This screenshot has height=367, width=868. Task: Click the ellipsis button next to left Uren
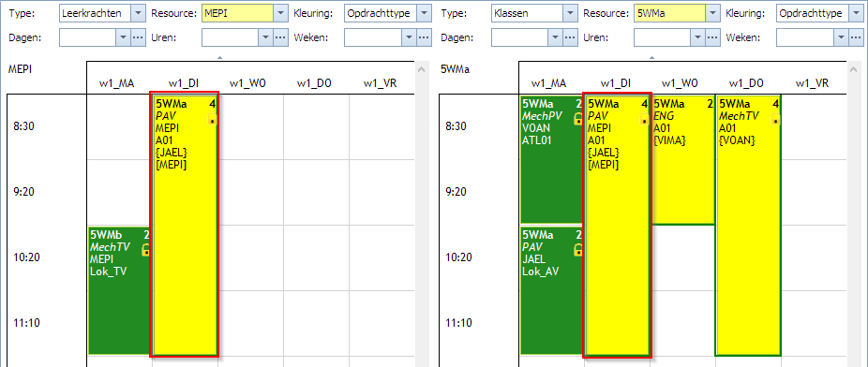coord(281,37)
